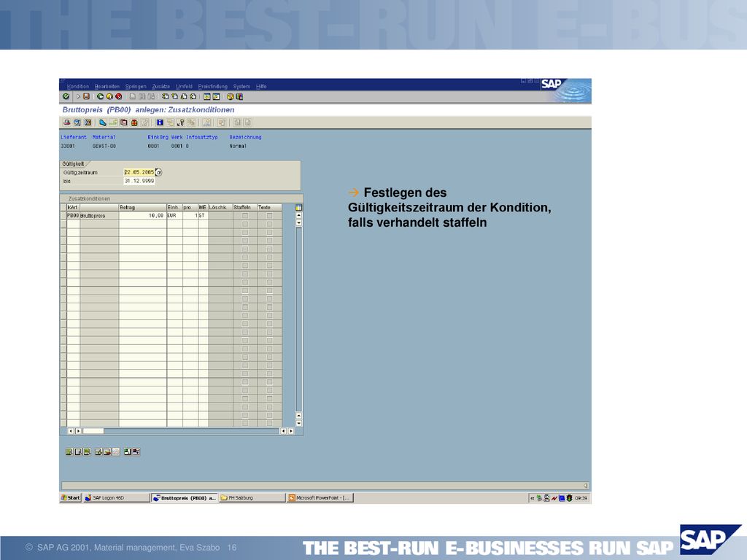Click the Customize local layout icon

click(239, 97)
